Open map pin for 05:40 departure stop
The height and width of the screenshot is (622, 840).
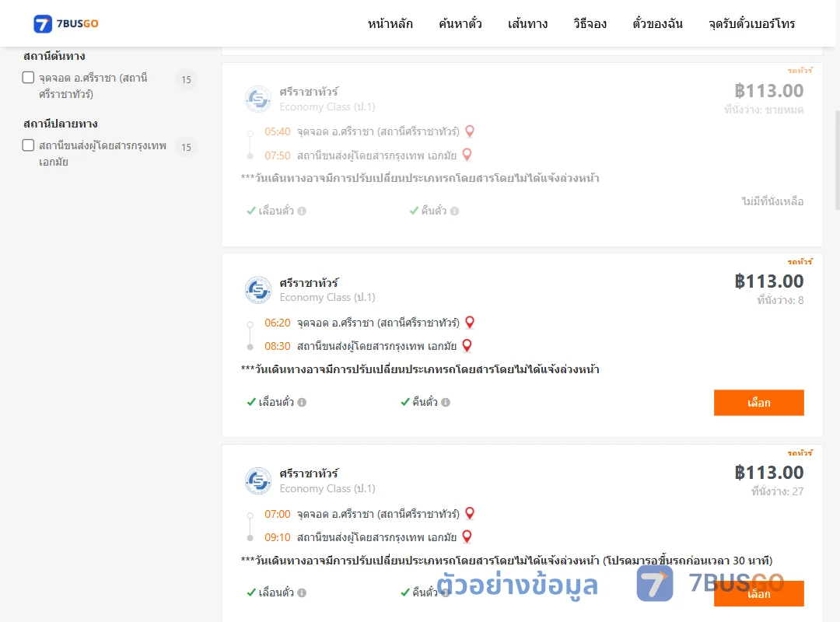[x=470, y=131]
